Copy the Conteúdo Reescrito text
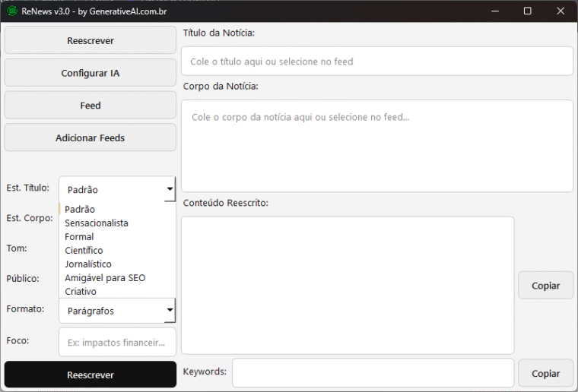Screen dimensions: 578x392 click(545, 286)
